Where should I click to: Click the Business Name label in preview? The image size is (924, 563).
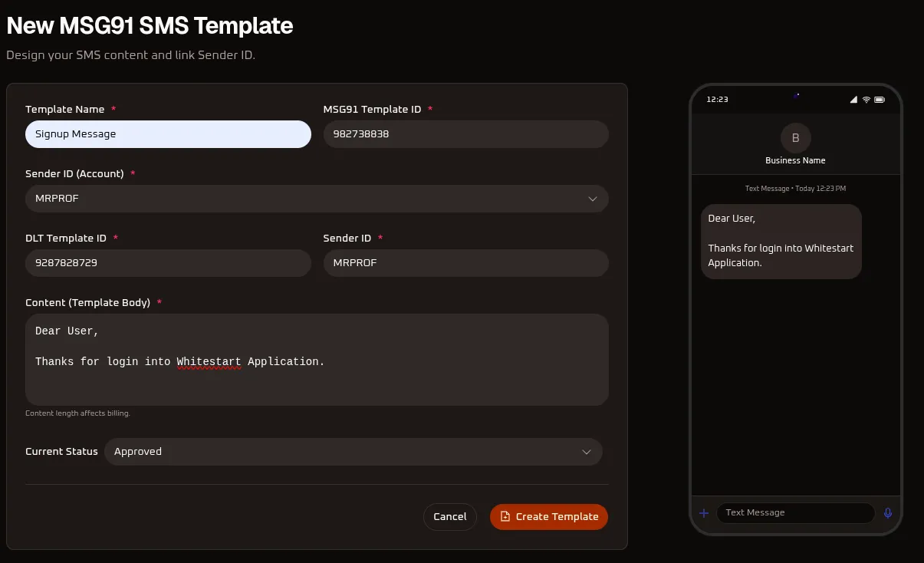795,160
